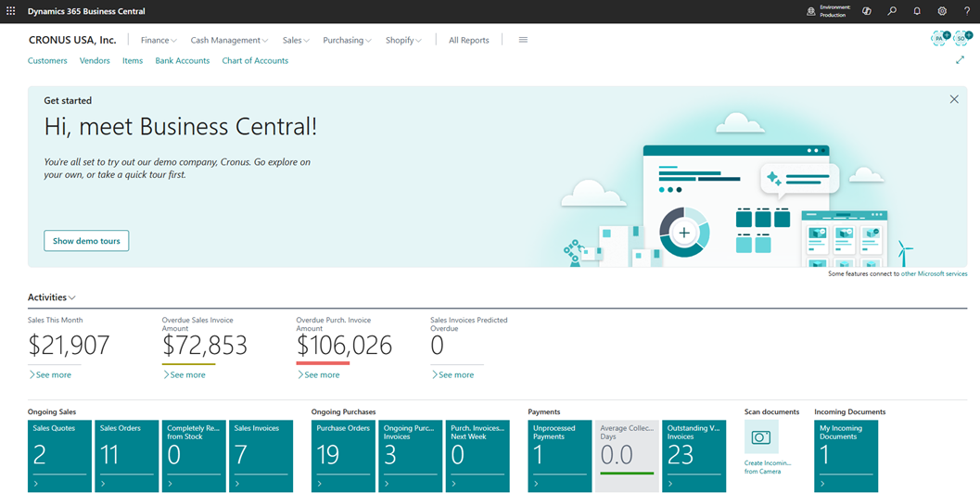
Task: See more under Overdue Sales Invoice Amount
Action: click(x=185, y=375)
